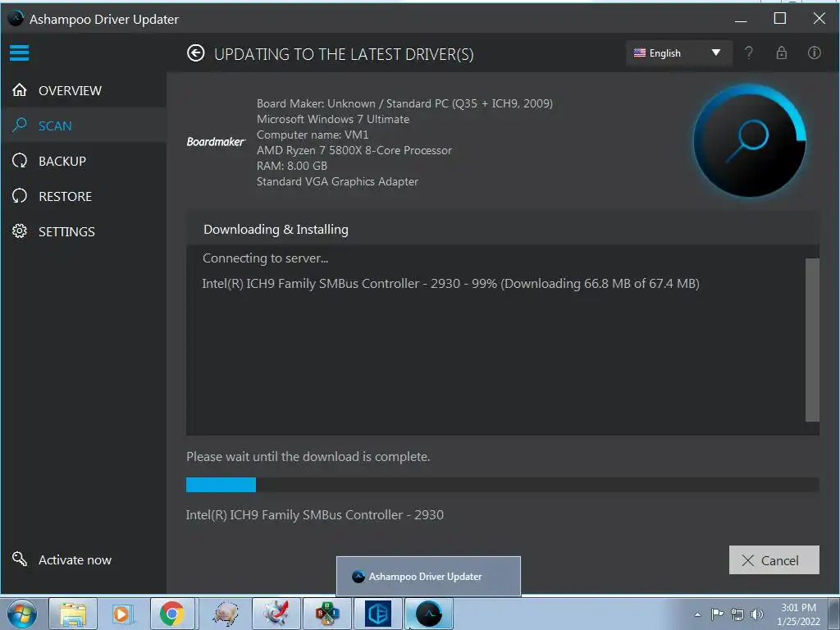Image resolution: width=840 pixels, height=630 pixels.
Task: Open the volume speaker icon
Action: (756, 614)
